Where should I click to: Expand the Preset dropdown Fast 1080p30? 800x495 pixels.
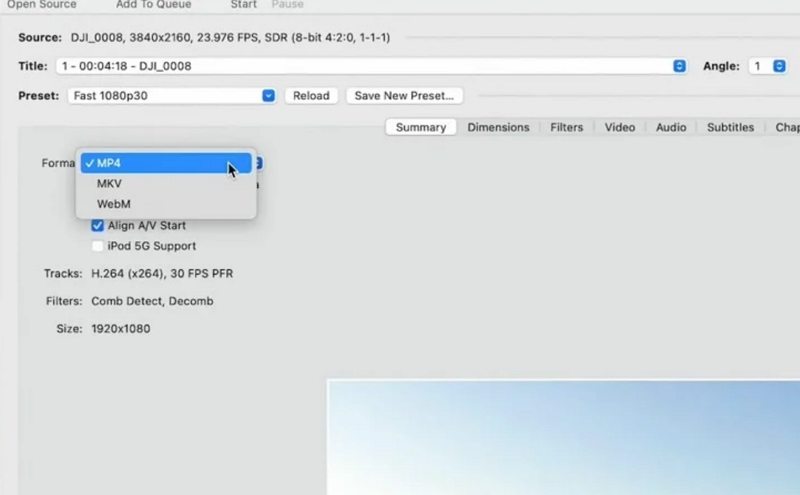click(x=171, y=95)
